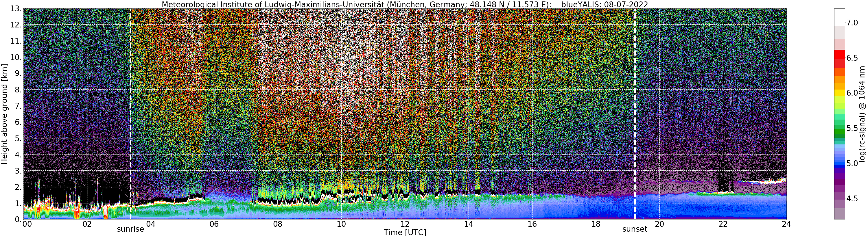This screenshot has width=868, height=238.
Task: Click the white top segment of the colorbar
Action: pyautogui.click(x=839, y=17)
